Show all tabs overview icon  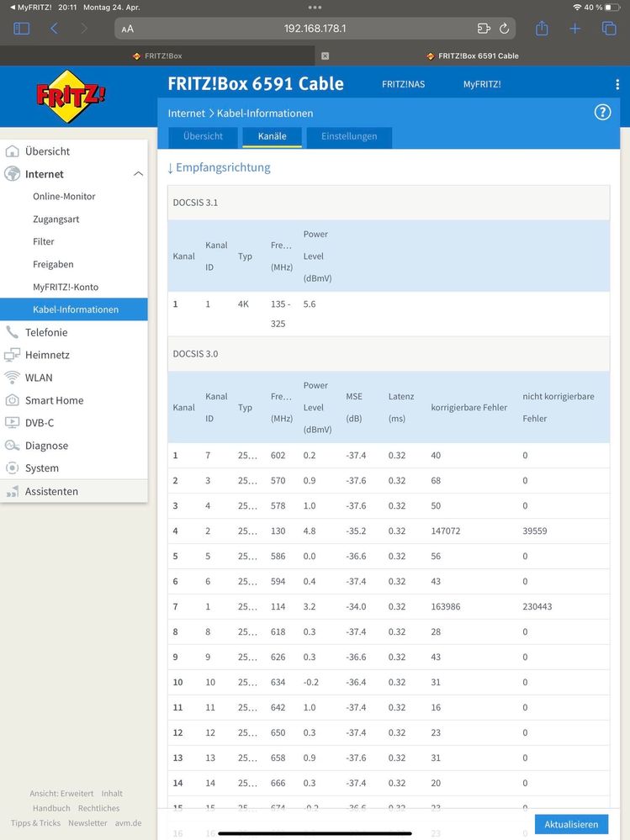[x=609, y=29]
